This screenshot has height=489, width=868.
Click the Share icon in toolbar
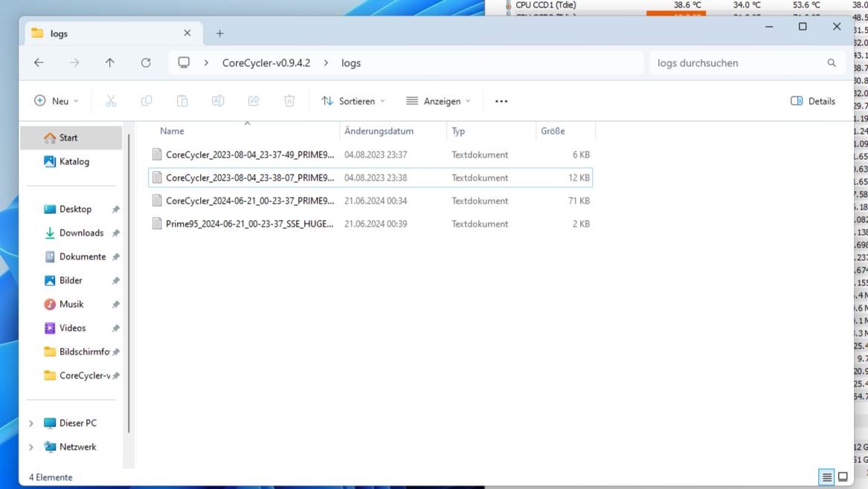pyautogui.click(x=254, y=101)
